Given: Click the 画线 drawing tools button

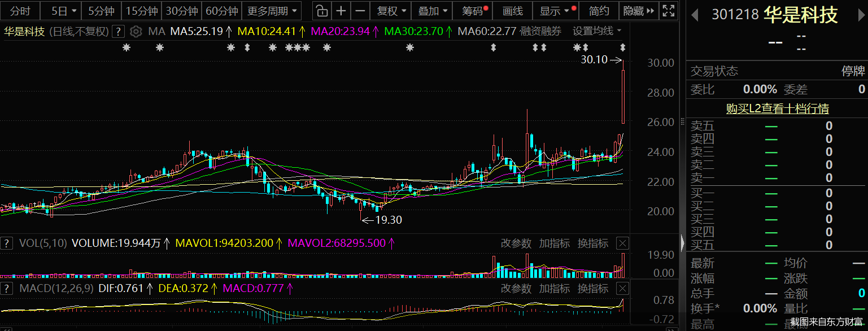Looking at the screenshot, I should pos(513,11).
